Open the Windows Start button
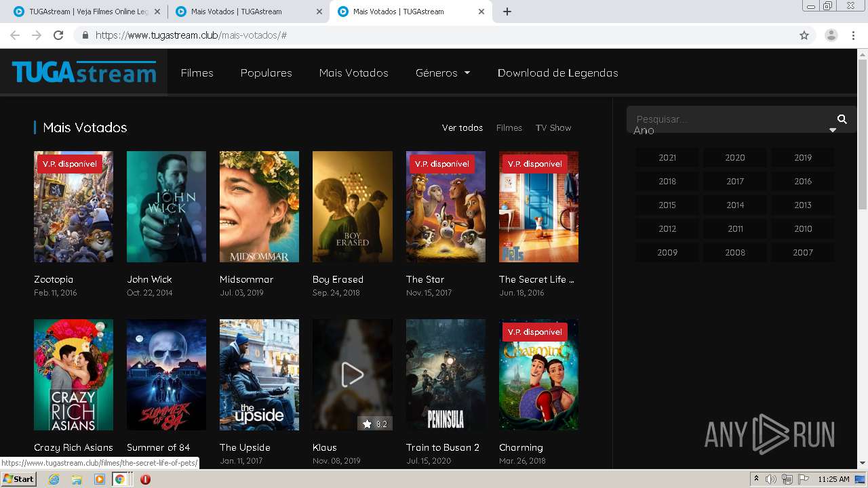The height and width of the screenshot is (488, 868). [x=19, y=479]
